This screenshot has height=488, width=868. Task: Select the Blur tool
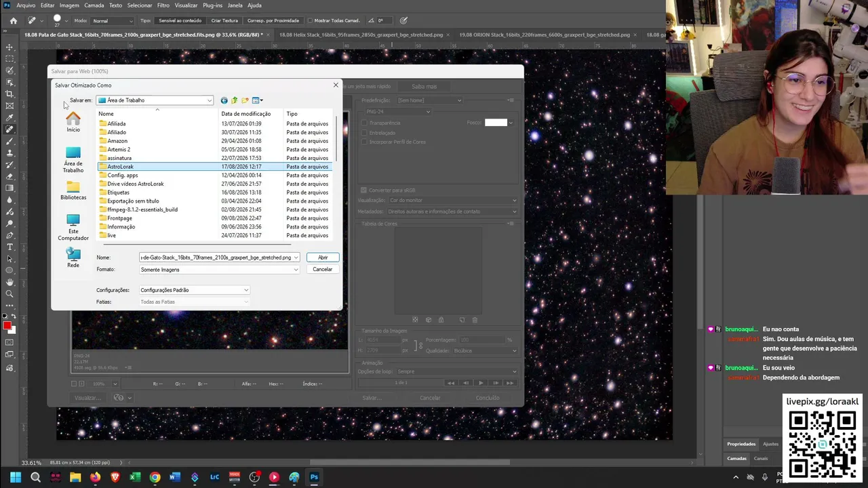(x=9, y=200)
